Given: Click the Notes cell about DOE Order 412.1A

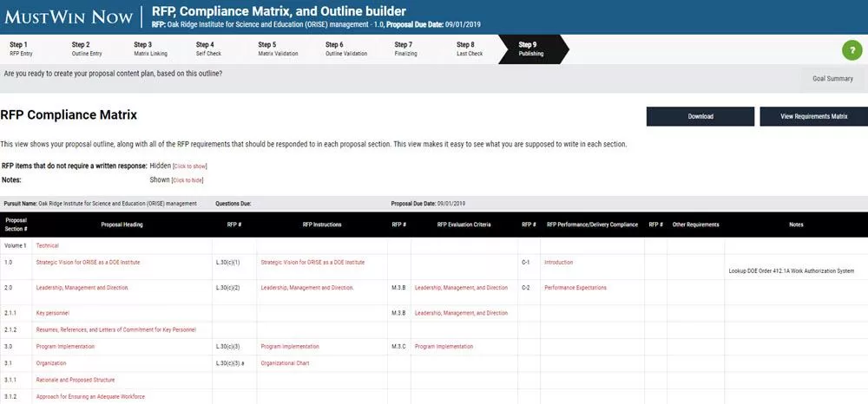Looking at the screenshot, I should click(x=796, y=270).
